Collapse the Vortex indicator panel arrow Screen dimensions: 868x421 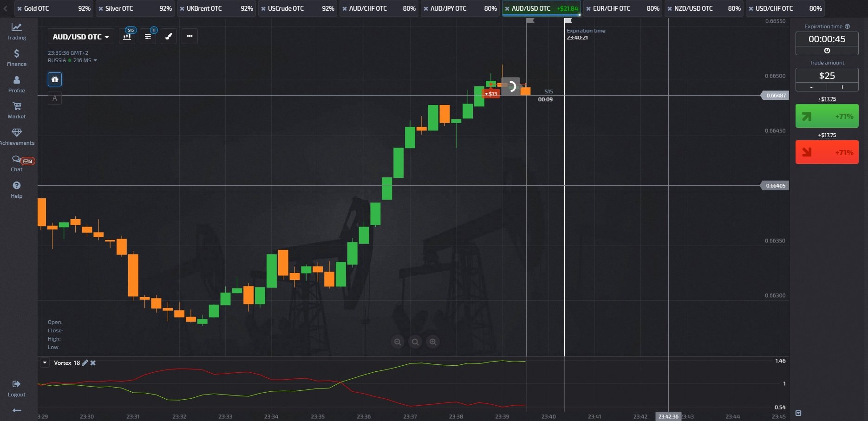[45, 363]
